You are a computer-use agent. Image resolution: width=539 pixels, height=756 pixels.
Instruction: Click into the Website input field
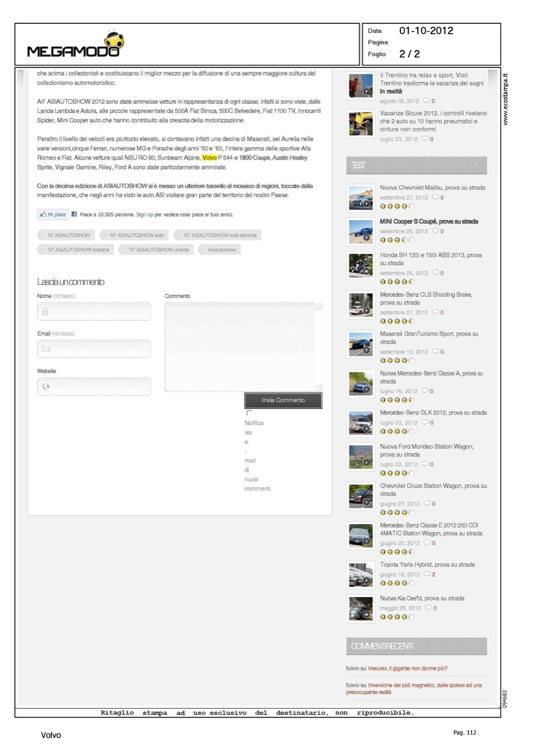pos(94,387)
